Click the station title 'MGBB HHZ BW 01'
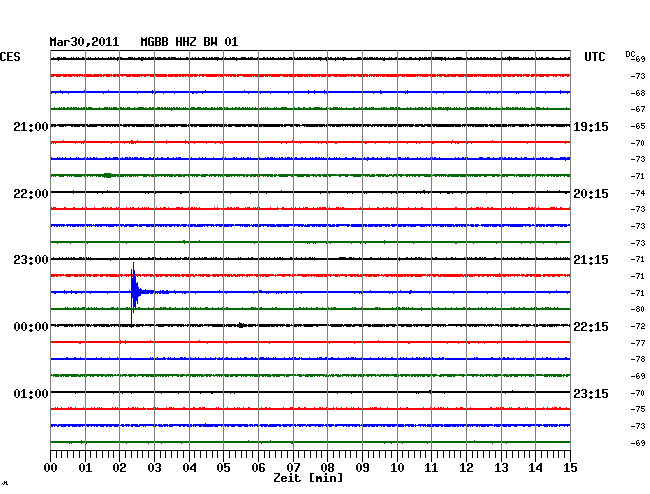Viewport: 650px width, 494px height. point(189,42)
